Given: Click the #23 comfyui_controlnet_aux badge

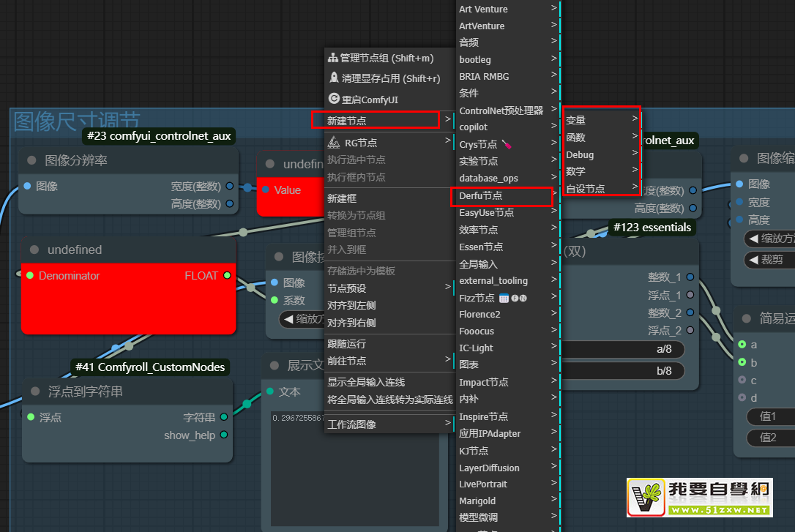Looking at the screenshot, I should (x=159, y=135).
